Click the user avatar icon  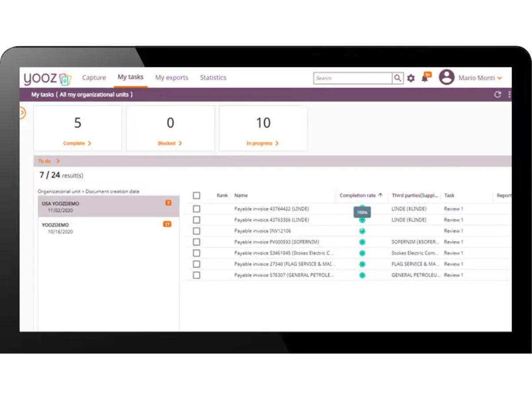click(446, 78)
